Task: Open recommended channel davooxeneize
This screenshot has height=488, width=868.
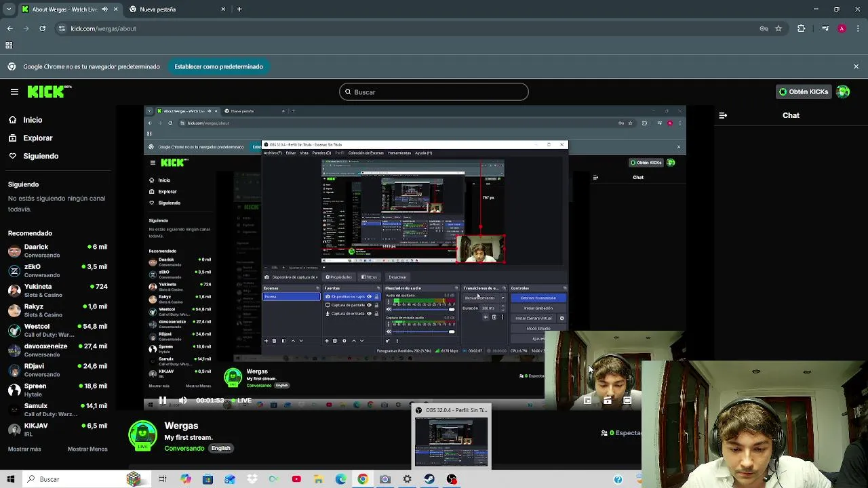Action: [x=58, y=350]
